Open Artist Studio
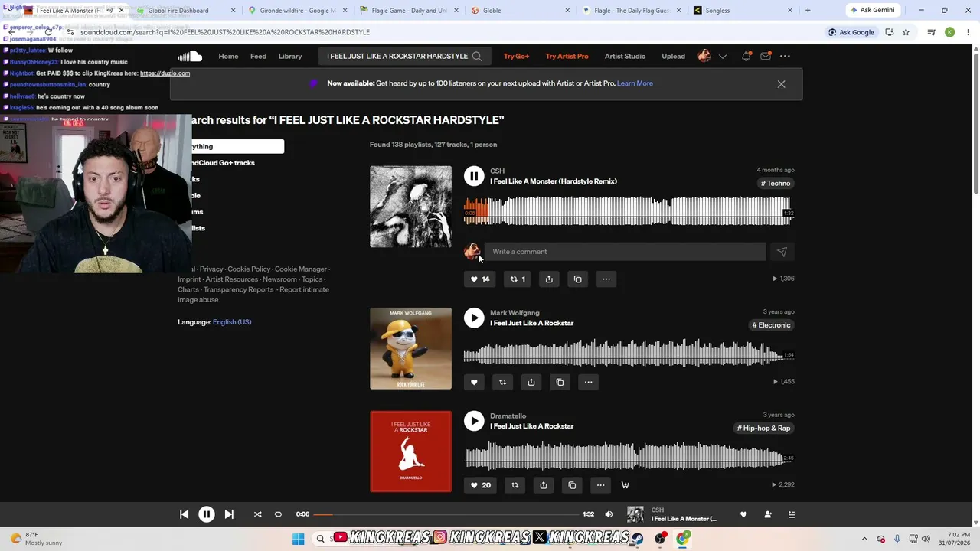980x551 pixels. pos(625,56)
